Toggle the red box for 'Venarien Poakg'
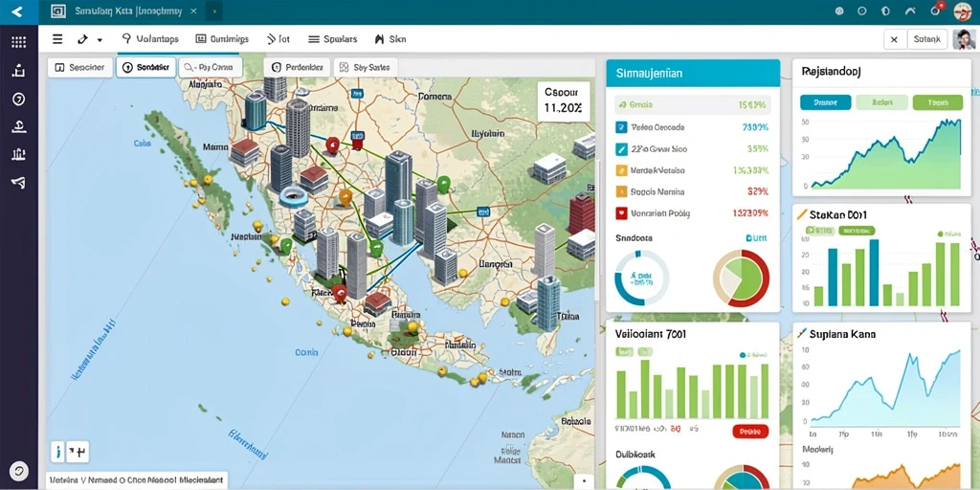The image size is (980, 490). (620, 213)
